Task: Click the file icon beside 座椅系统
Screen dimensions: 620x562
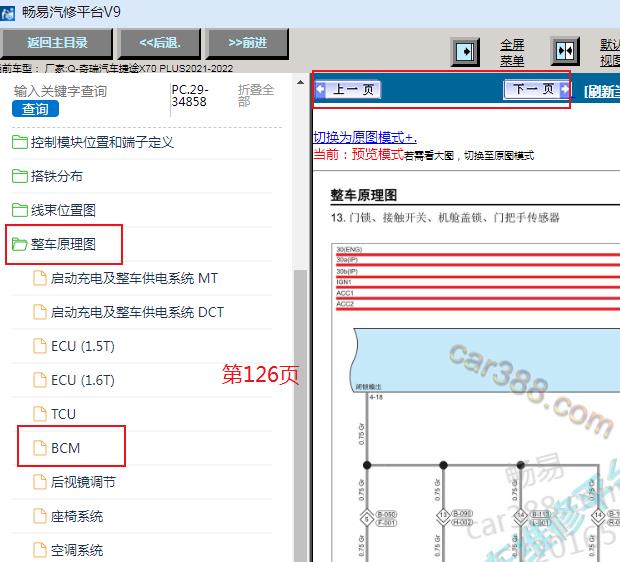Action: point(40,516)
